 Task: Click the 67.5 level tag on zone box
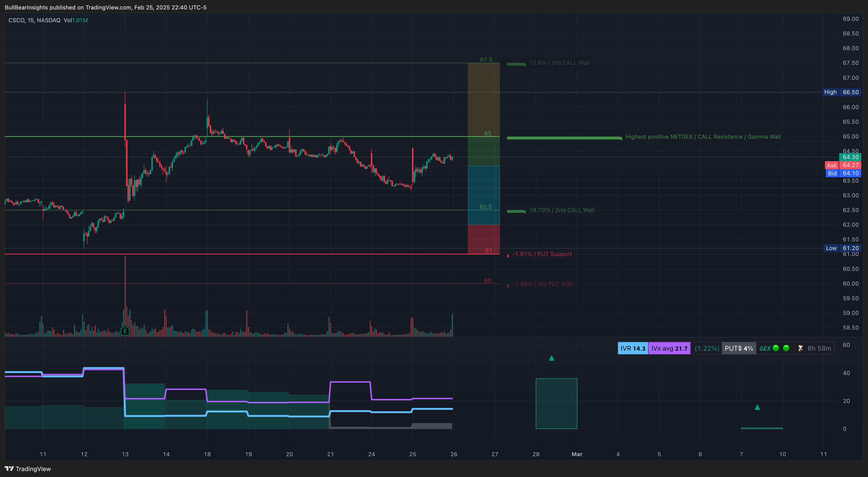click(486, 60)
